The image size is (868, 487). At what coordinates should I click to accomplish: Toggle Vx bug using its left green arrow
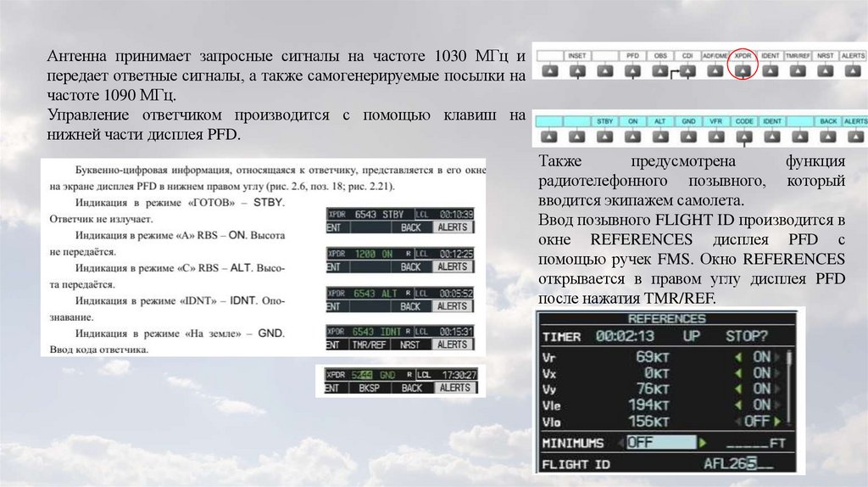click(738, 373)
